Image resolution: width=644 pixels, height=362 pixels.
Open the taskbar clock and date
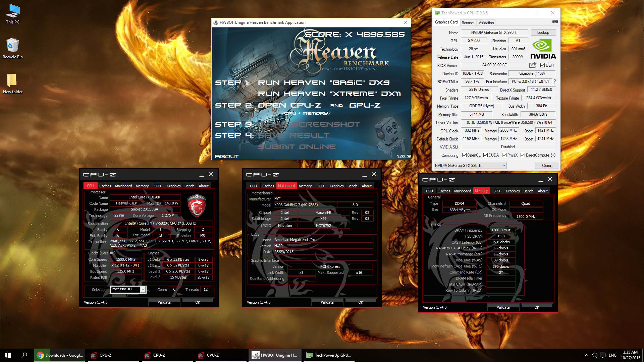click(x=630, y=355)
